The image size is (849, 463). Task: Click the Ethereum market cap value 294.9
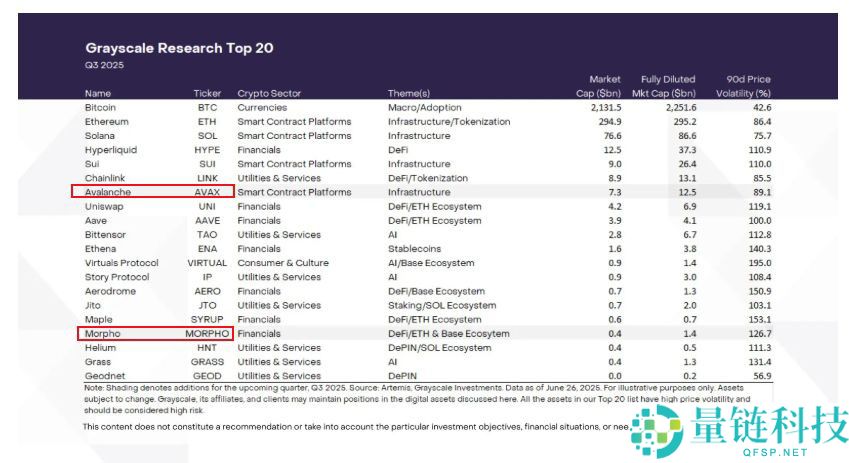tap(607, 121)
